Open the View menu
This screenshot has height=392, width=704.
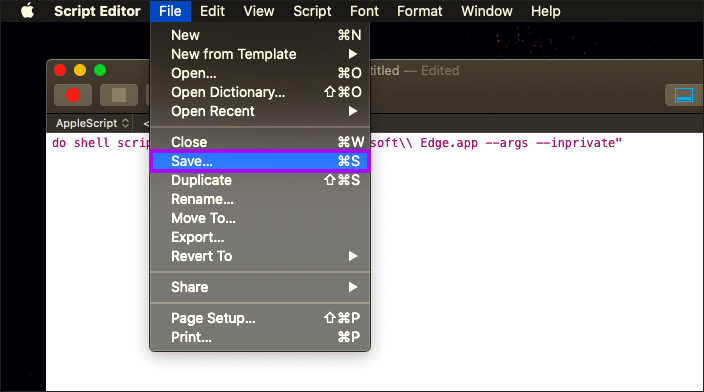[259, 11]
